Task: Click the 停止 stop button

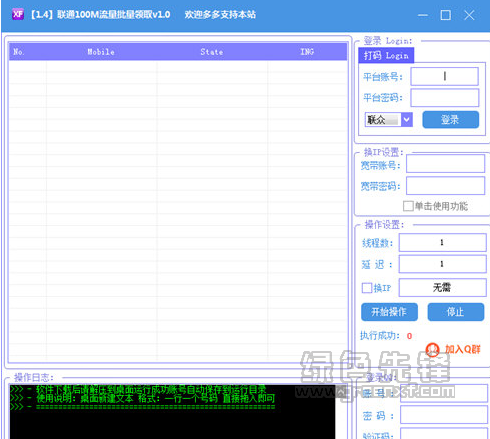Action: point(456,312)
